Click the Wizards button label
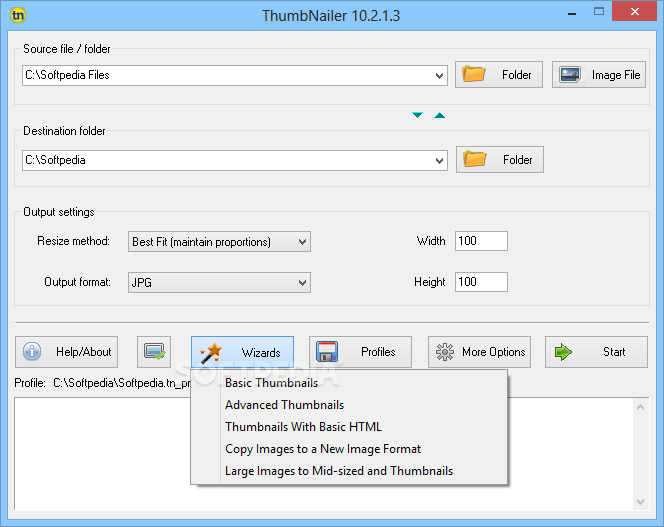Image resolution: width=664 pixels, height=527 pixels. [x=261, y=352]
